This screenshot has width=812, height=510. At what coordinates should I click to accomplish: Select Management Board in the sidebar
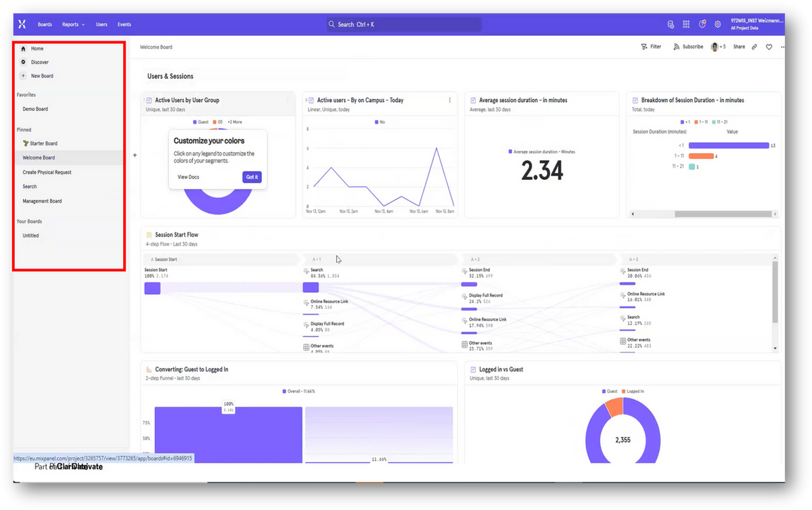(x=42, y=201)
